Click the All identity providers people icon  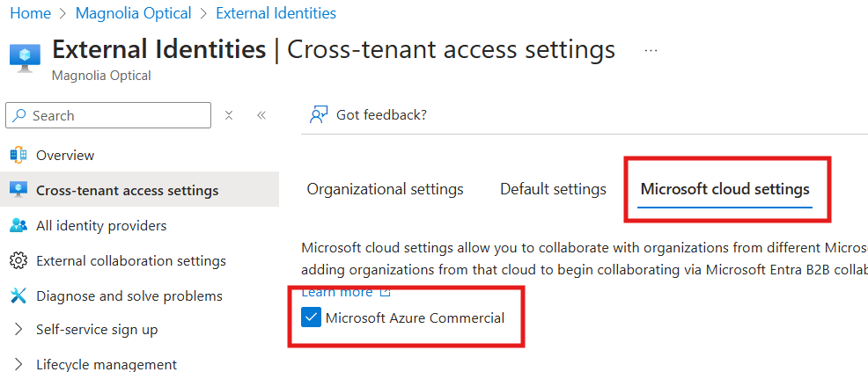pos(18,225)
